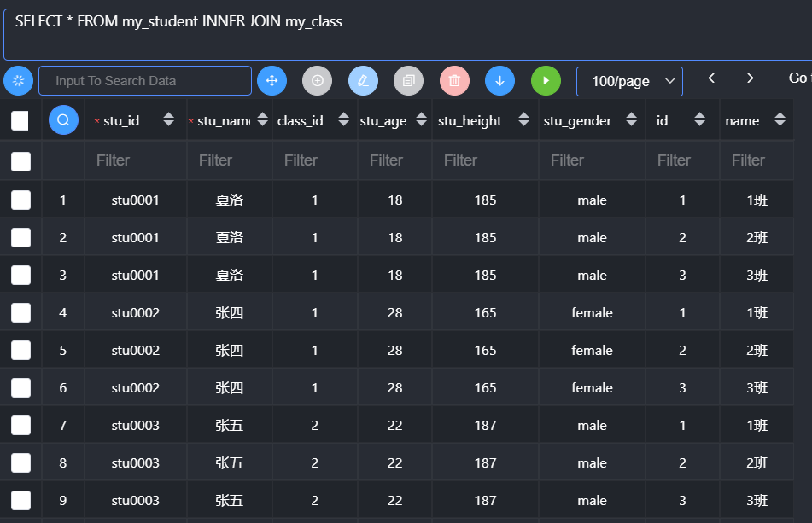Click height value 185 in row 3
Screen dimensions: 812x523
485,275
